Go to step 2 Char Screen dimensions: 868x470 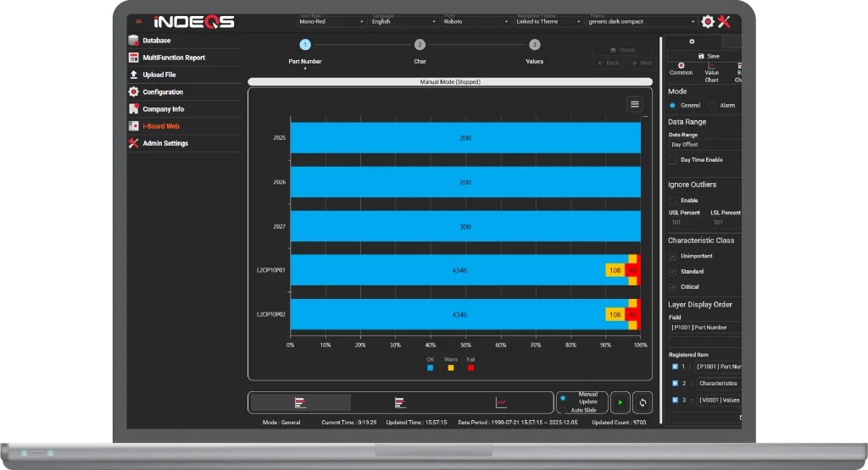[x=420, y=46]
